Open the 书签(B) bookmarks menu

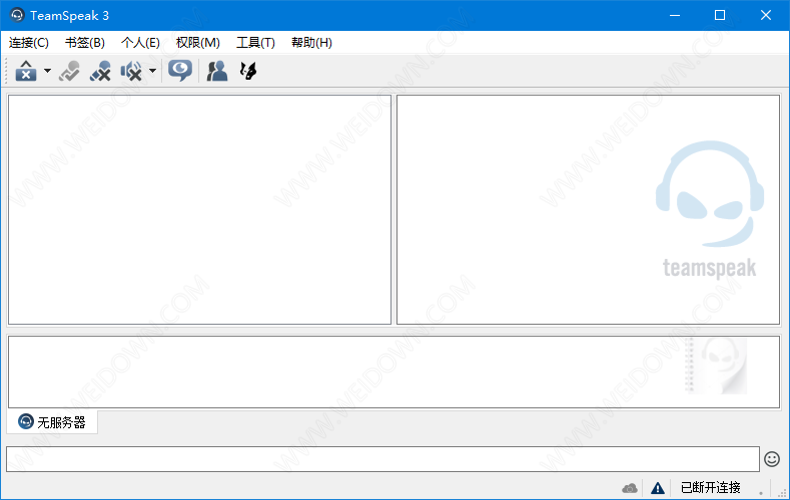(84, 42)
